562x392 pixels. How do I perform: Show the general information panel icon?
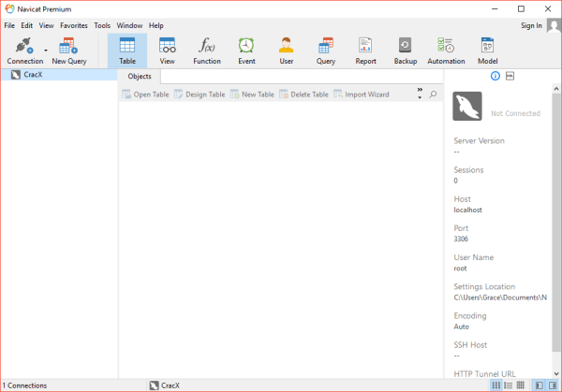coord(495,76)
